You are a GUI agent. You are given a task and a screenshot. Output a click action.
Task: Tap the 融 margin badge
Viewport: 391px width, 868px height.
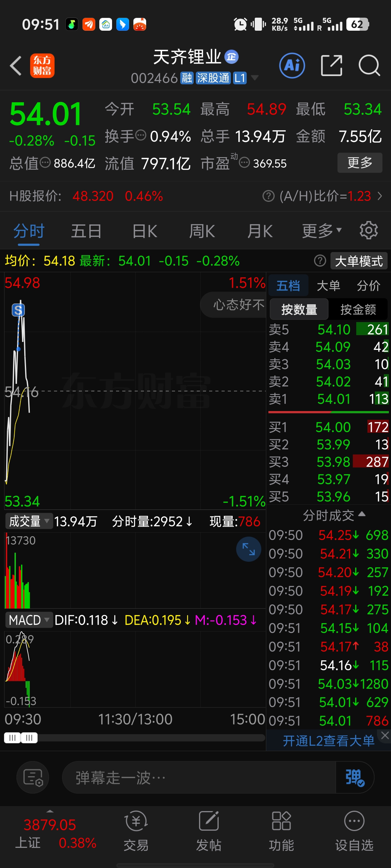click(187, 78)
